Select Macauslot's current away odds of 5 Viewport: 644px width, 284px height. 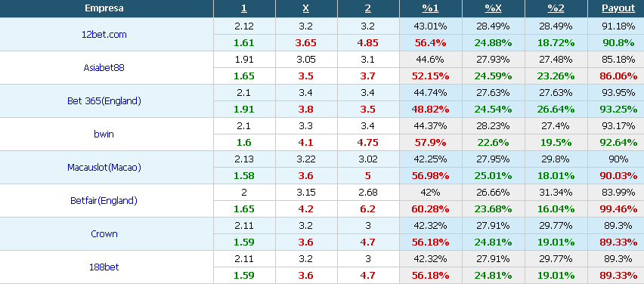(368, 176)
